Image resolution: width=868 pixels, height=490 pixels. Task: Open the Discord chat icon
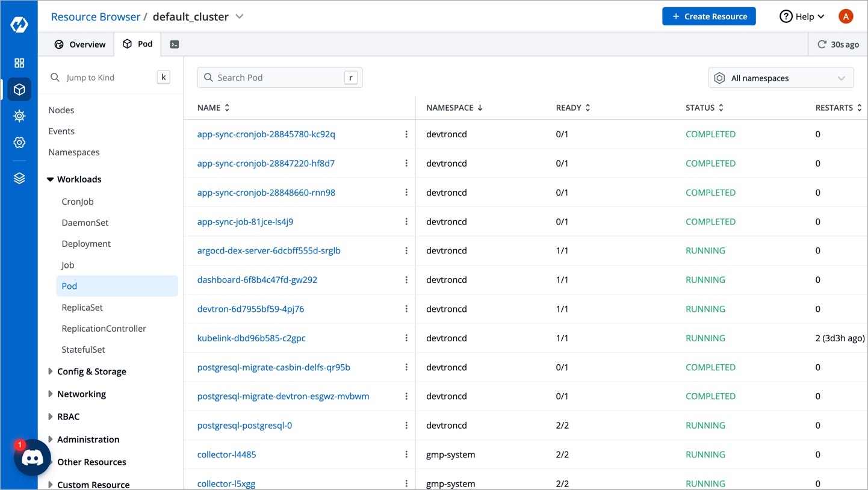point(33,458)
